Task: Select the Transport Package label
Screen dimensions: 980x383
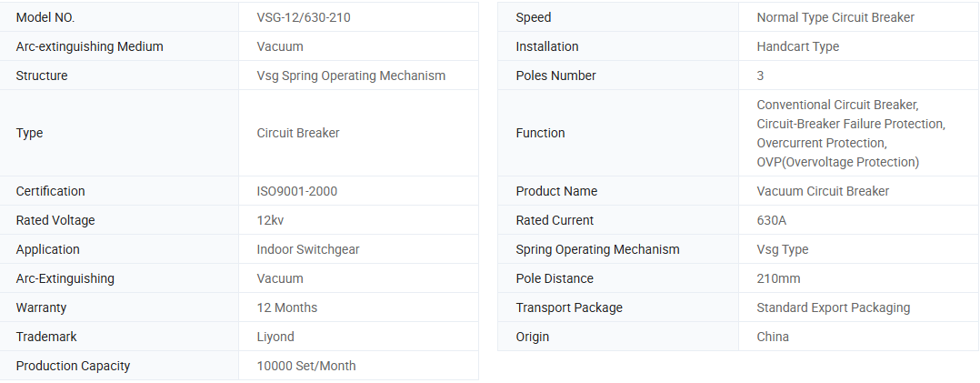Action: coord(569,307)
